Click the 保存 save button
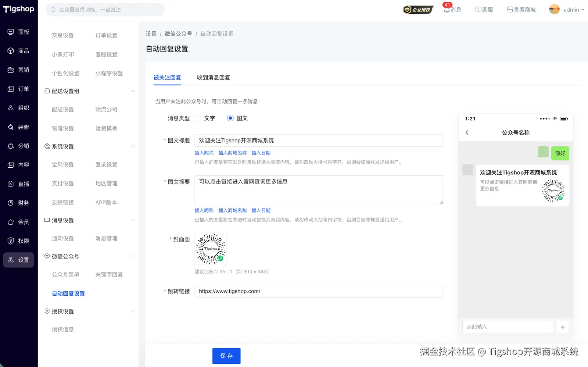Viewport: 588px width, 367px height. tap(226, 356)
